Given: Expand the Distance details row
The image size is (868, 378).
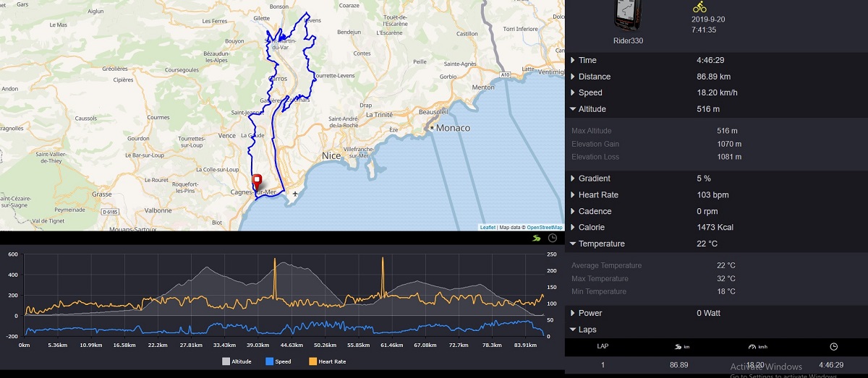Looking at the screenshot, I should tap(594, 77).
